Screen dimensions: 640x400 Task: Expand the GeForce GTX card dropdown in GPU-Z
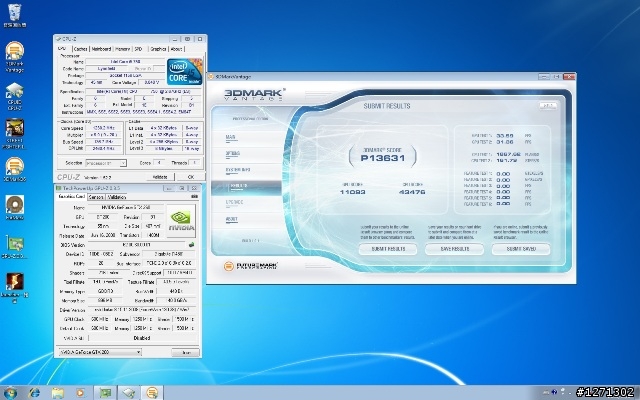click(x=100, y=352)
